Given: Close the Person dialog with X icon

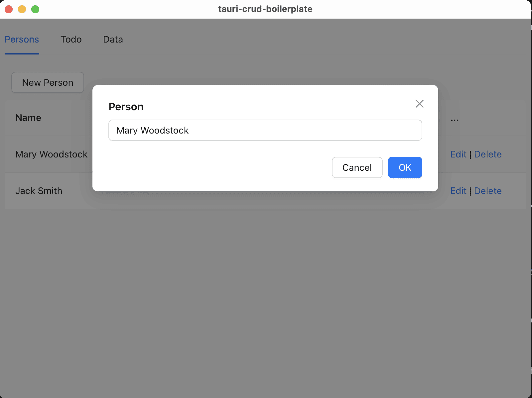Looking at the screenshot, I should point(419,104).
